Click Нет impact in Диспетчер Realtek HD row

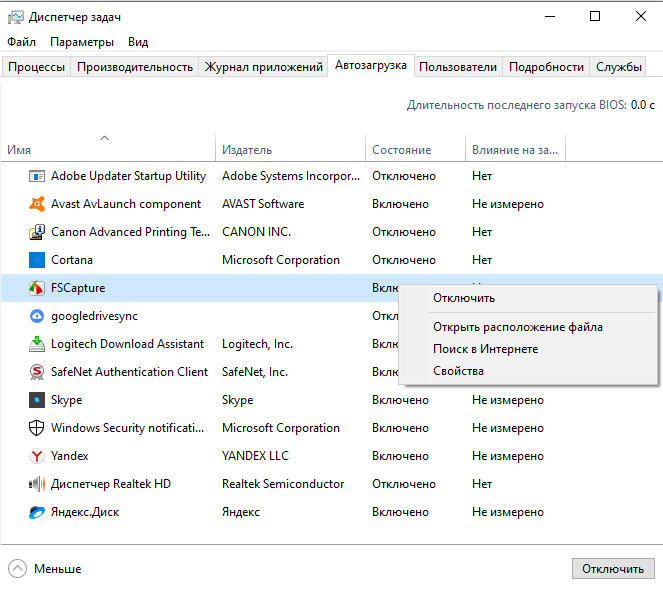click(x=482, y=484)
